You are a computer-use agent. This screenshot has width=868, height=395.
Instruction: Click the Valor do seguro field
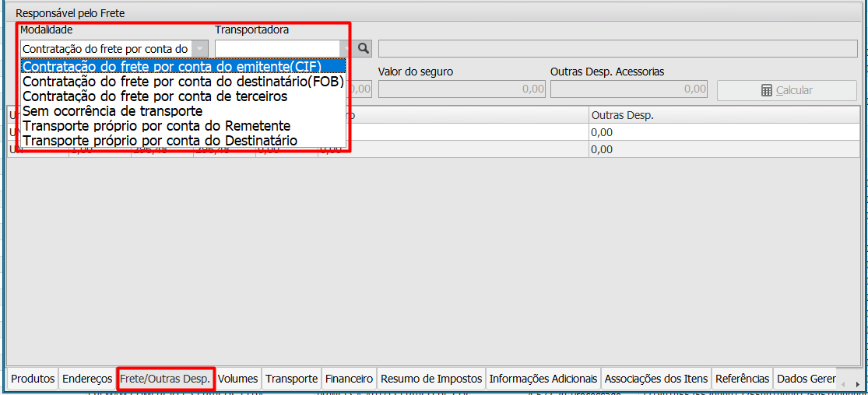click(x=461, y=89)
